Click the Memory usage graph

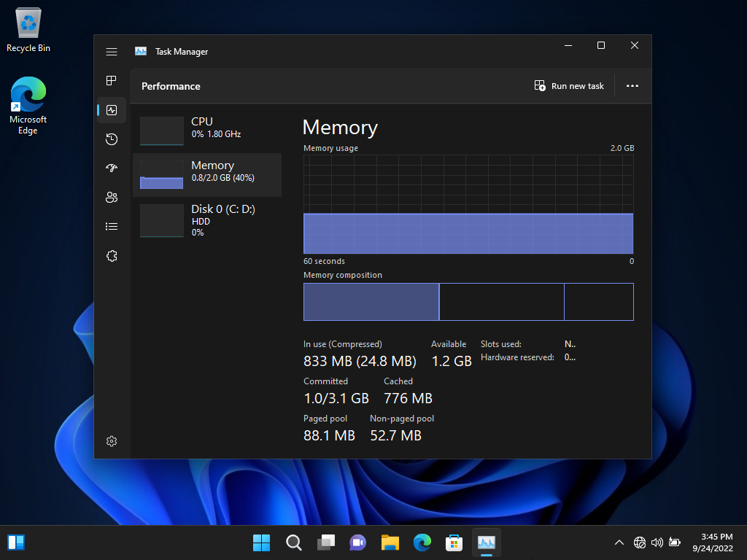point(468,204)
